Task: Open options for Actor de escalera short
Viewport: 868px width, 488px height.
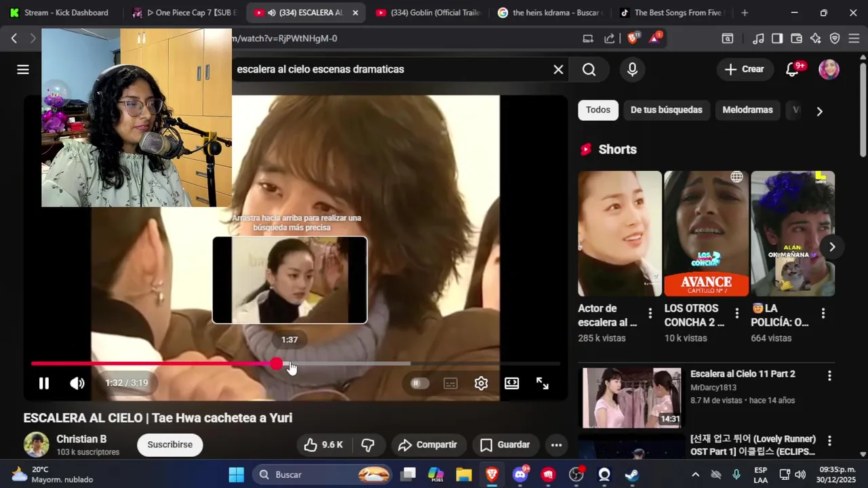Action: tap(650, 313)
